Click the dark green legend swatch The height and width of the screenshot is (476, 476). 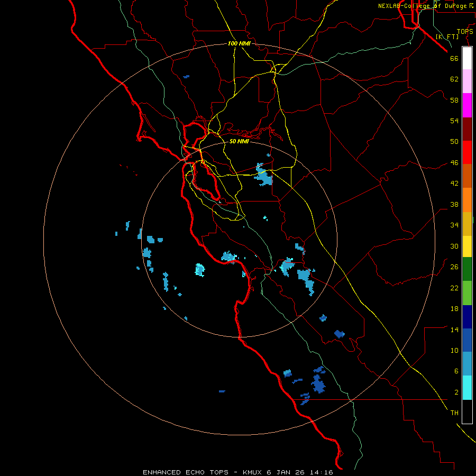coord(467,269)
